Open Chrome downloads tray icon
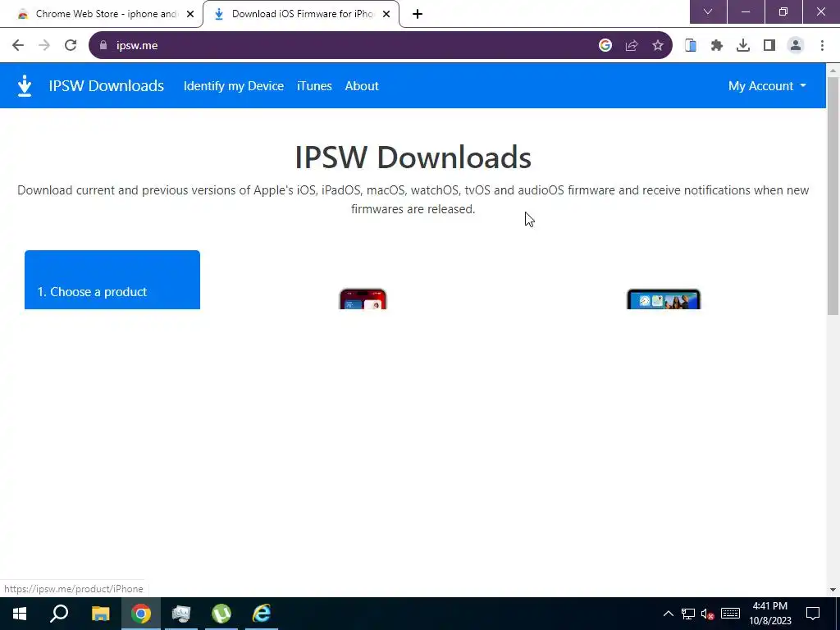This screenshot has height=630, width=840. click(743, 46)
